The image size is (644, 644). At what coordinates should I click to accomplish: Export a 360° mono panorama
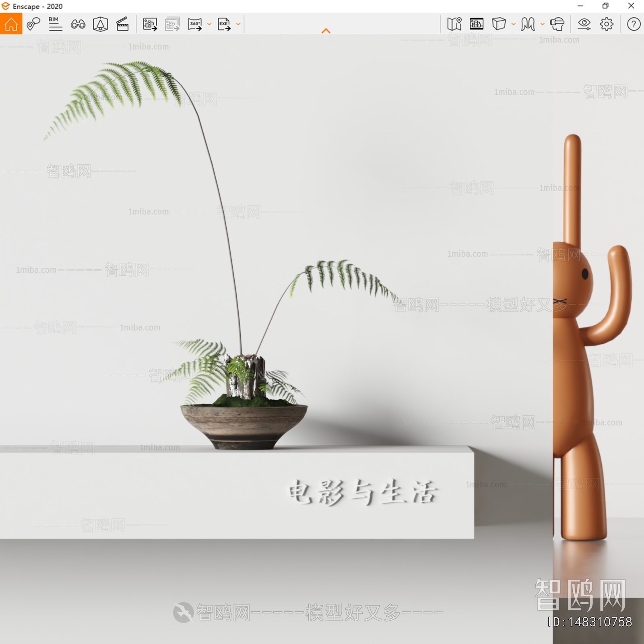195,24
